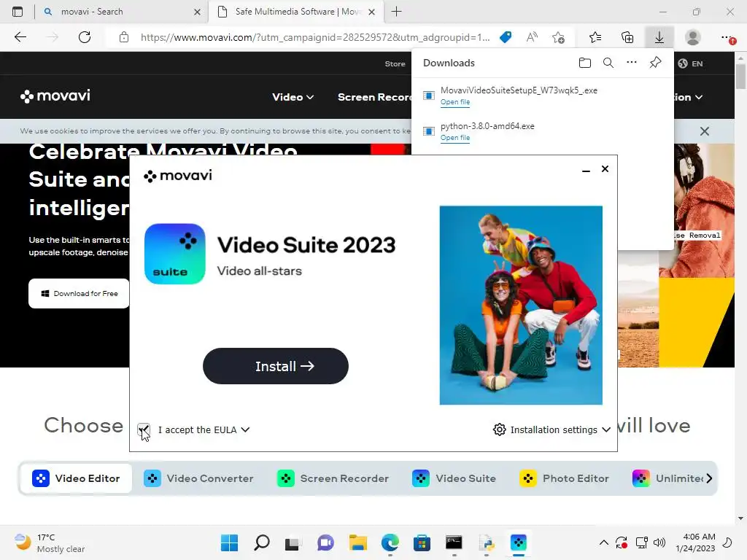Open the Store link in top bar

click(x=395, y=63)
